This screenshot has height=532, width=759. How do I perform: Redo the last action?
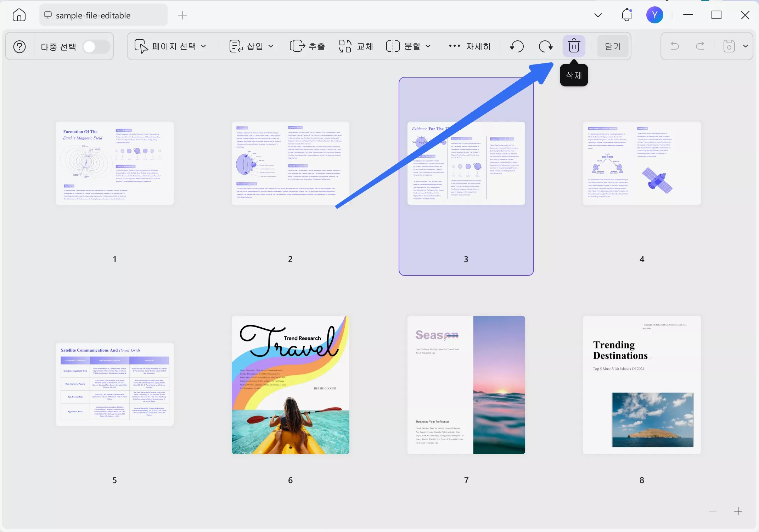700,46
